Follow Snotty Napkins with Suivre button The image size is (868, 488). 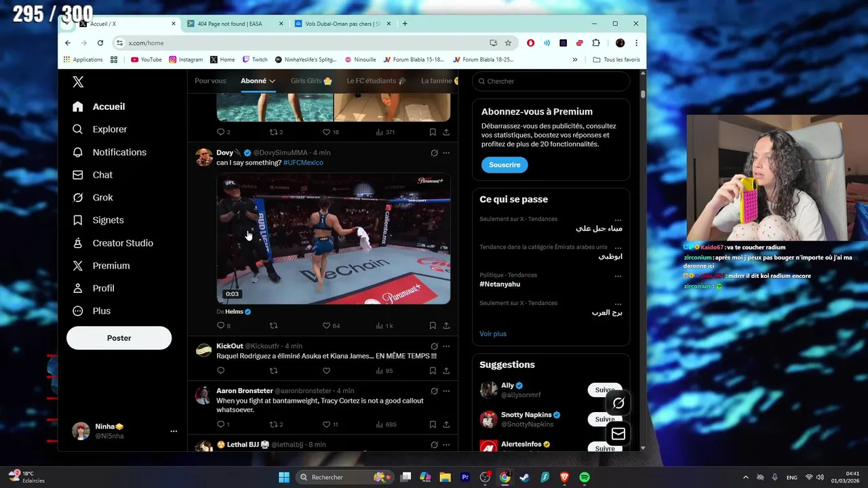(605, 420)
